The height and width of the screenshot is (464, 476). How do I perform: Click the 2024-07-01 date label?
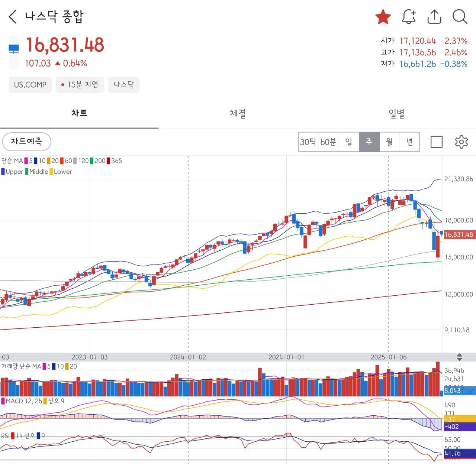[x=286, y=357]
